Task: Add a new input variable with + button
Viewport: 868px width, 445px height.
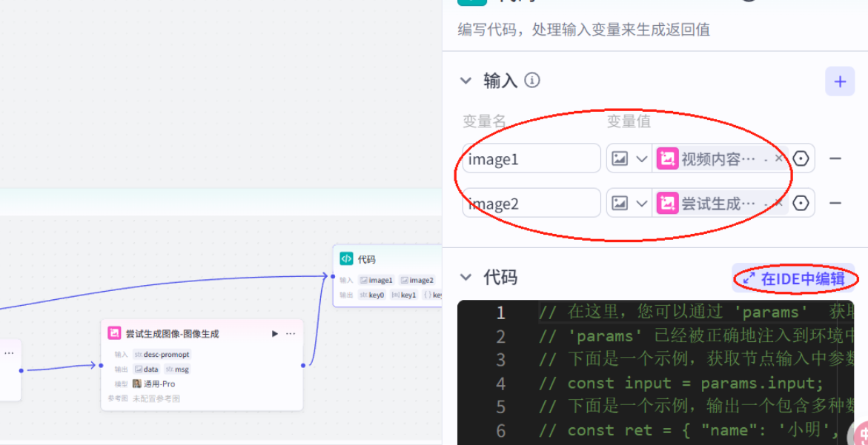Action: point(840,81)
